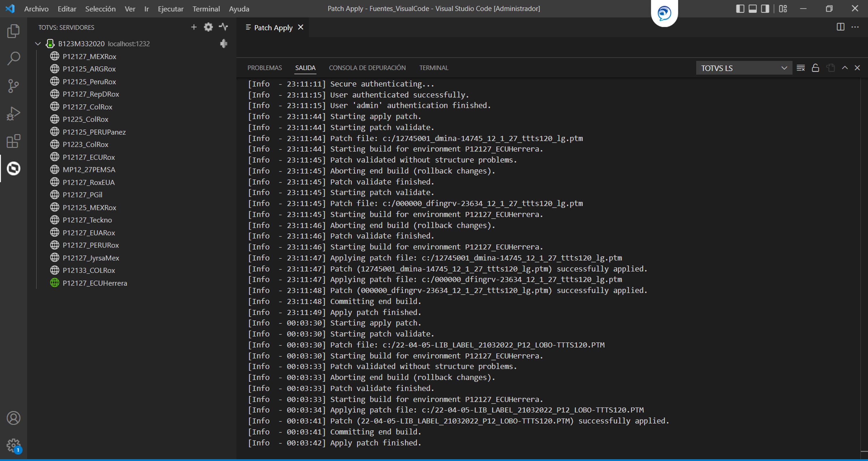Toggle primary side bar visibility

[x=740, y=9]
